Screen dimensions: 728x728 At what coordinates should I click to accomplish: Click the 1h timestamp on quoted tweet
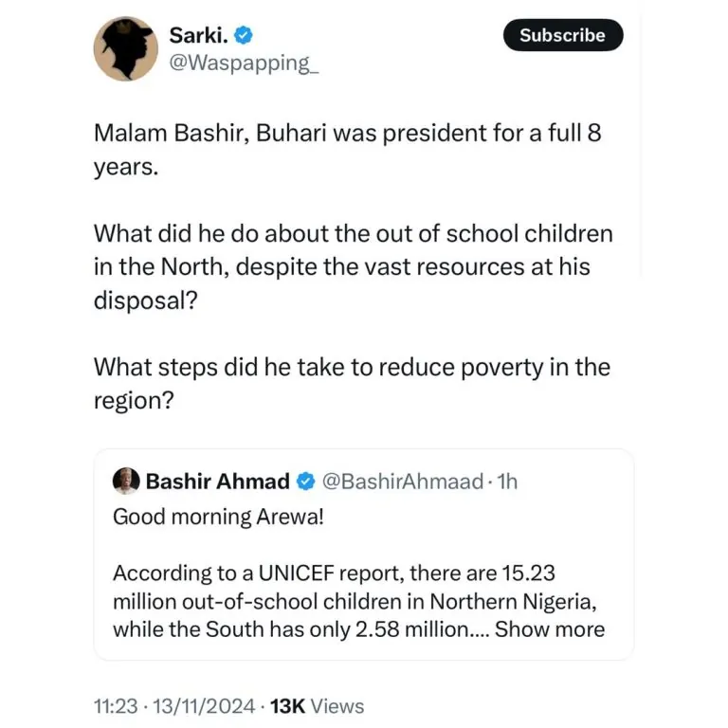point(508,482)
